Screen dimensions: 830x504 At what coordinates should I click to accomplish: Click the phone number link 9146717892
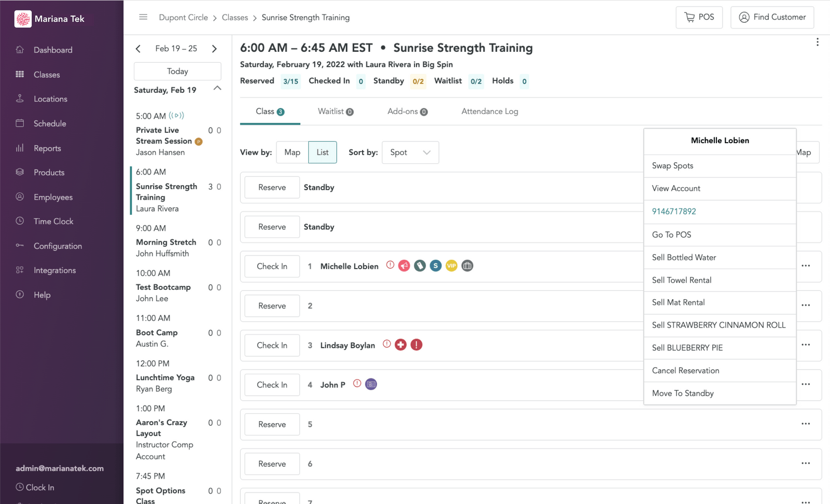pyautogui.click(x=674, y=212)
